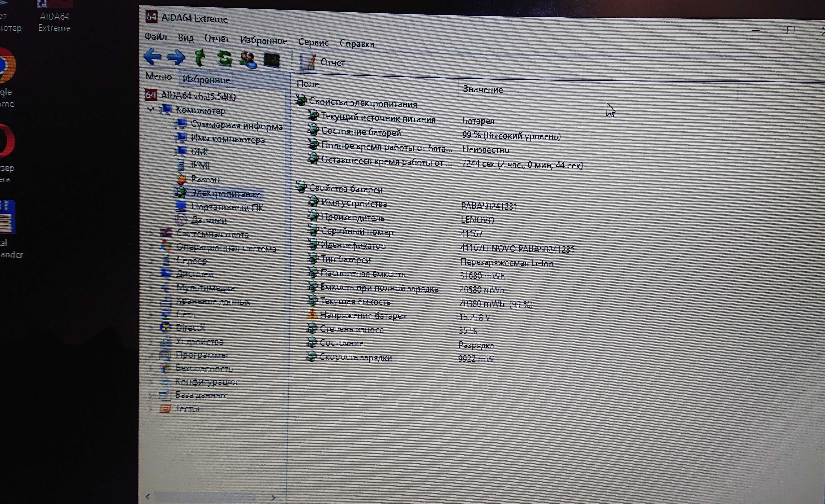Select DMI tree item
Screen dimensions: 825x504
tap(191, 152)
